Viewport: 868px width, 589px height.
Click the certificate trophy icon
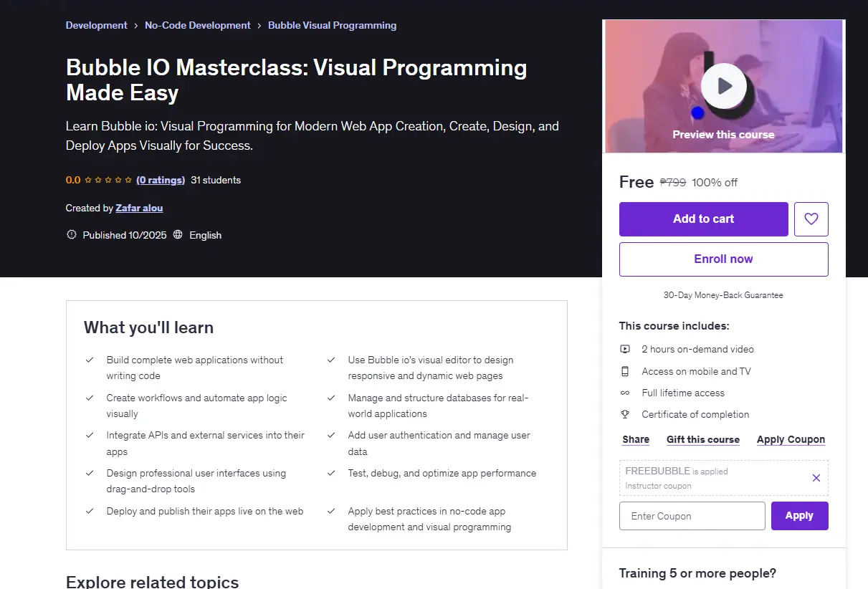tap(625, 414)
